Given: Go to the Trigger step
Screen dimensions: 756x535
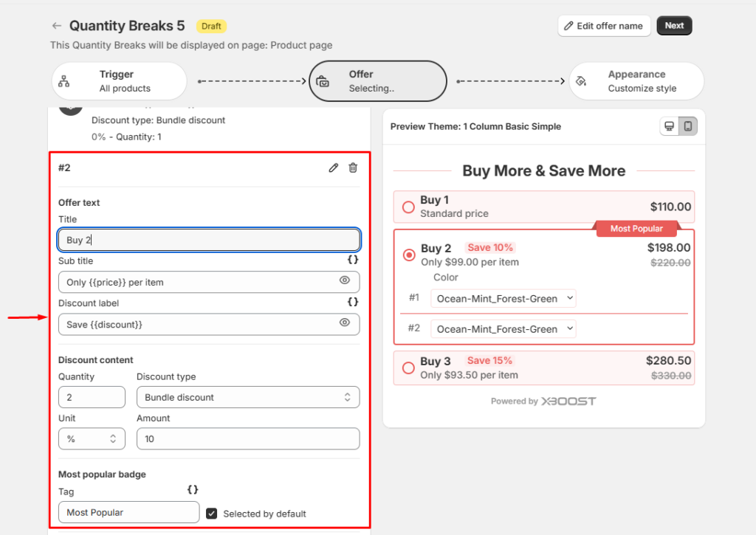Looking at the screenshot, I should pyautogui.click(x=118, y=81).
